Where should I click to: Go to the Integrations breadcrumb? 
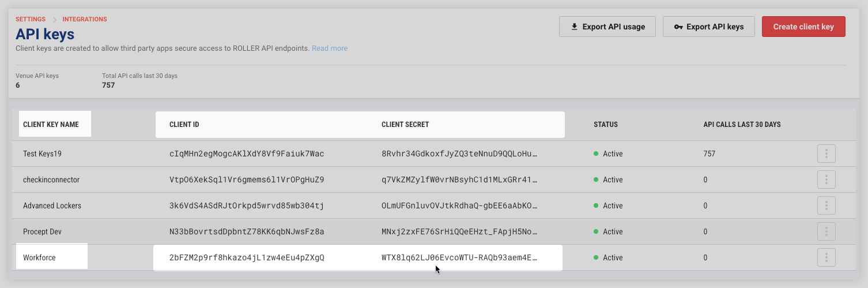click(x=85, y=19)
